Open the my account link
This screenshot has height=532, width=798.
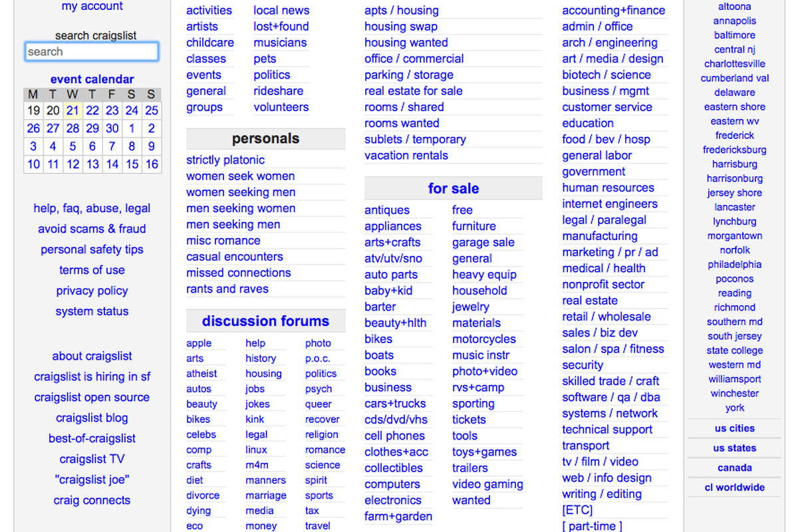(x=92, y=6)
